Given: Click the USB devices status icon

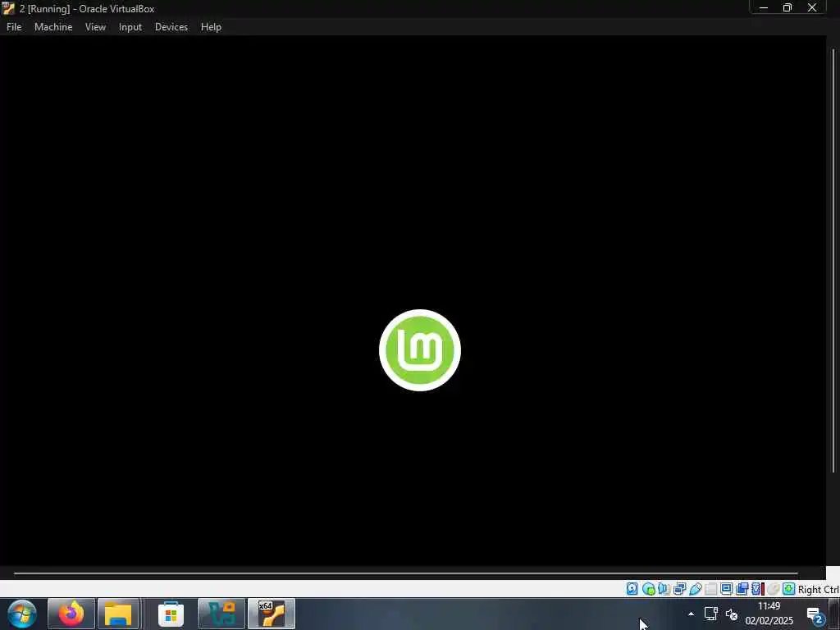Looking at the screenshot, I should [x=696, y=589].
